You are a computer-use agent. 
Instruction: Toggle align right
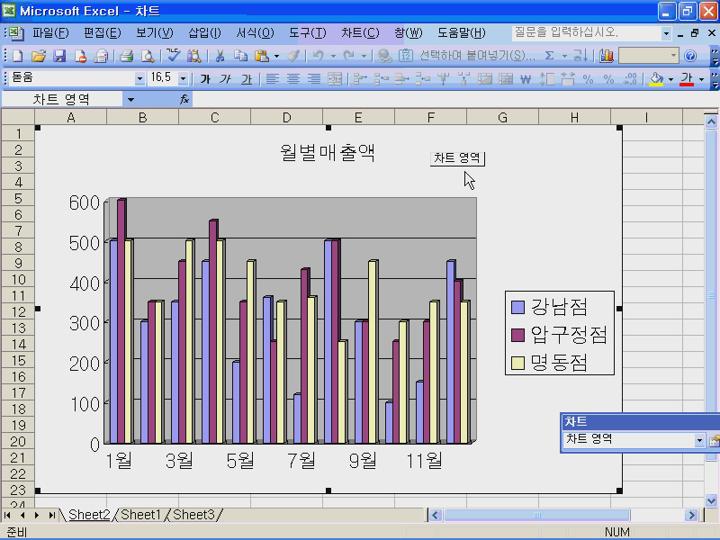[314, 79]
